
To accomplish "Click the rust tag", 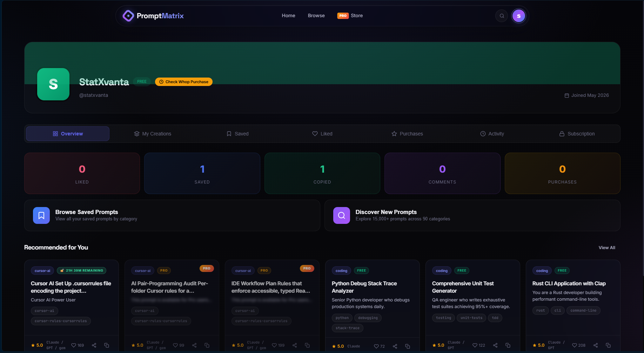I will point(541,311).
